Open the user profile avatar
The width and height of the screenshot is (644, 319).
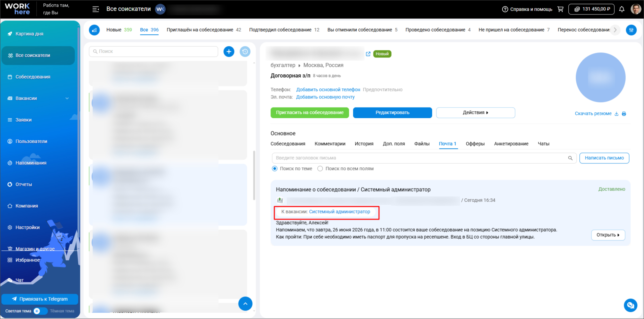click(x=636, y=9)
